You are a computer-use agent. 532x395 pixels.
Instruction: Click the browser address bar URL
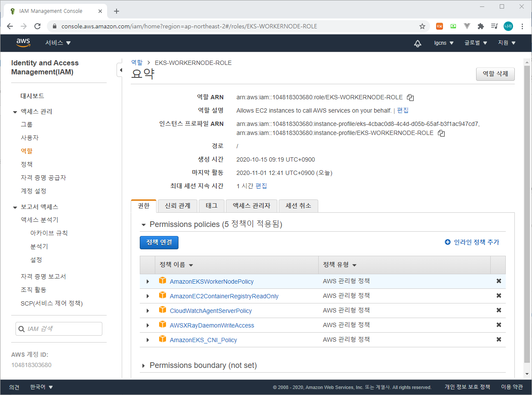pyautogui.click(x=189, y=26)
